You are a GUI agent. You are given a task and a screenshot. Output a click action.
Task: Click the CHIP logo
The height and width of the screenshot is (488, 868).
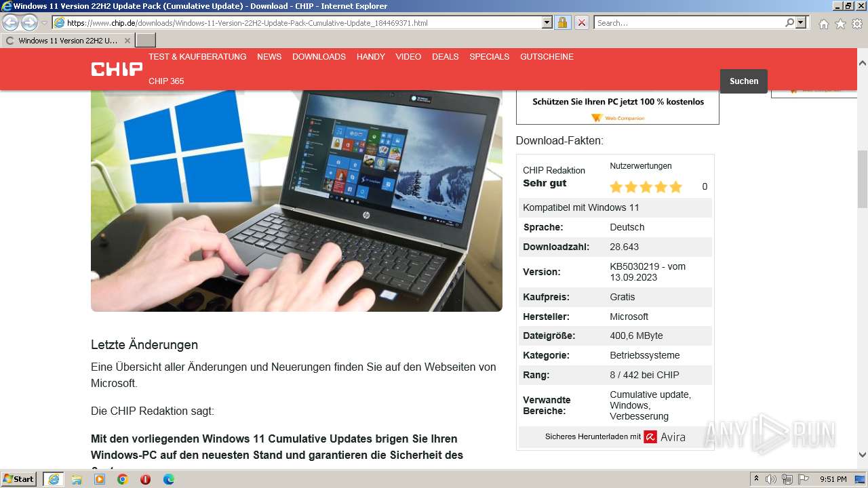117,69
